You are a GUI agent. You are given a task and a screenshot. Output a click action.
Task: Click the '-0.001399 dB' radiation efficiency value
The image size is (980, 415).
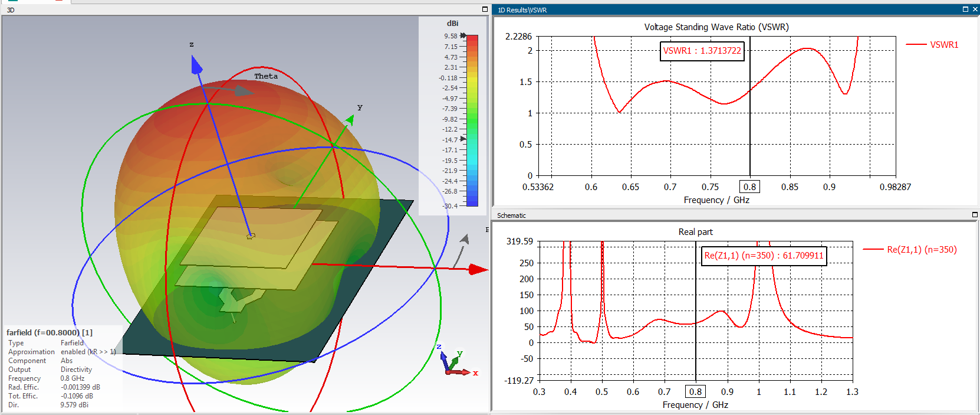pos(80,387)
